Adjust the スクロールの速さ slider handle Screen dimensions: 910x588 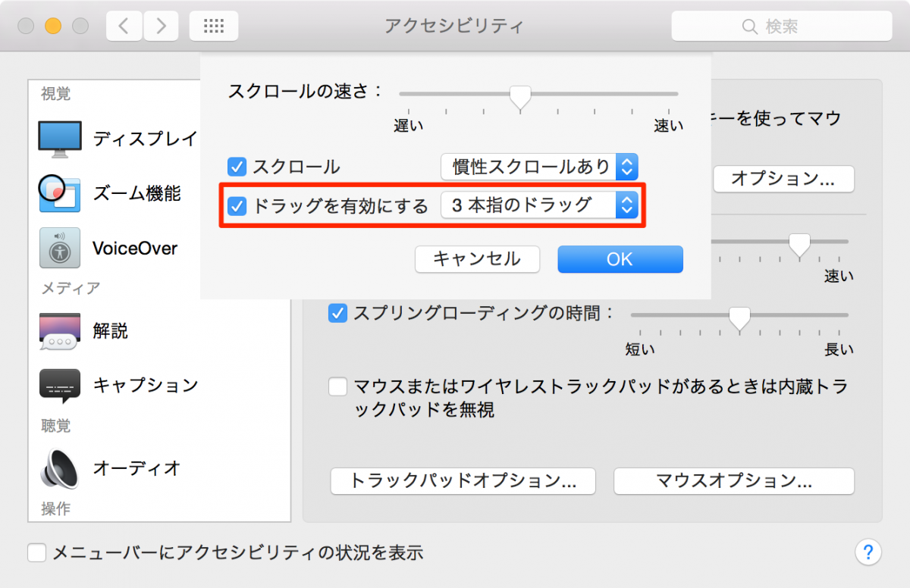point(519,96)
